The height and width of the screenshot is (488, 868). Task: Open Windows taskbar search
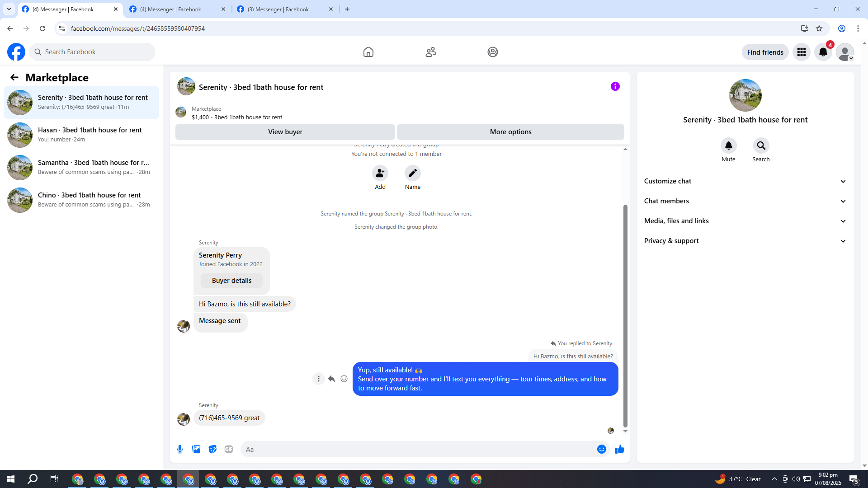pyautogui.click(x=33, y=479)
